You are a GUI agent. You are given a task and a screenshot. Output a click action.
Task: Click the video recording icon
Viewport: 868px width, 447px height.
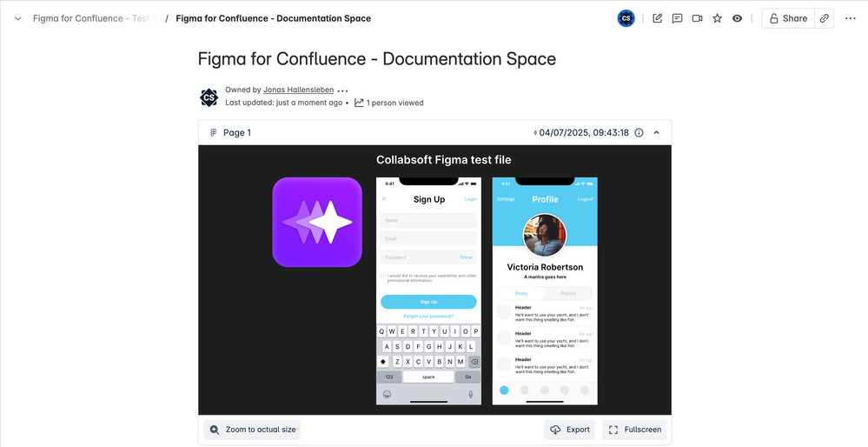pyautogui.click(x=697, y=18)
